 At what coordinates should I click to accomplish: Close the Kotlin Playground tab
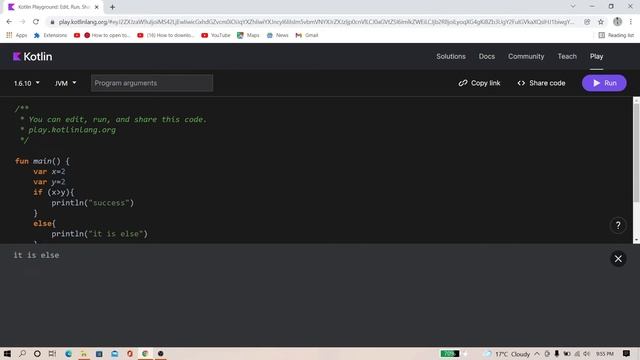pos(97,7)
